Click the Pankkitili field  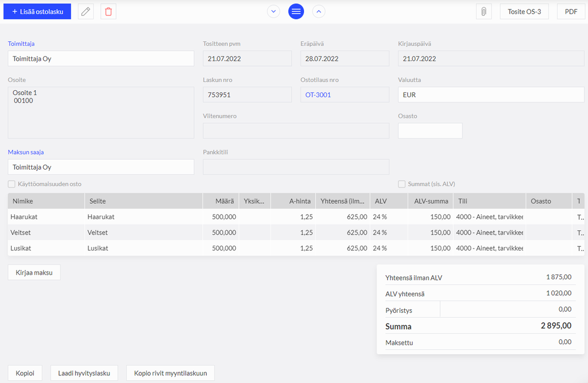coord(296,167)
